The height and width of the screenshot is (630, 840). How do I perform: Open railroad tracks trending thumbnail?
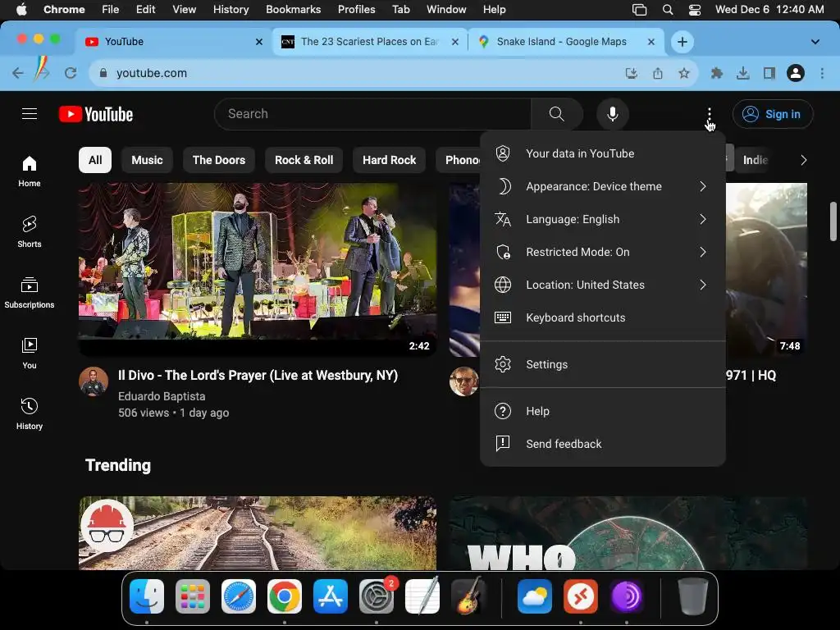tap(258, 533)
